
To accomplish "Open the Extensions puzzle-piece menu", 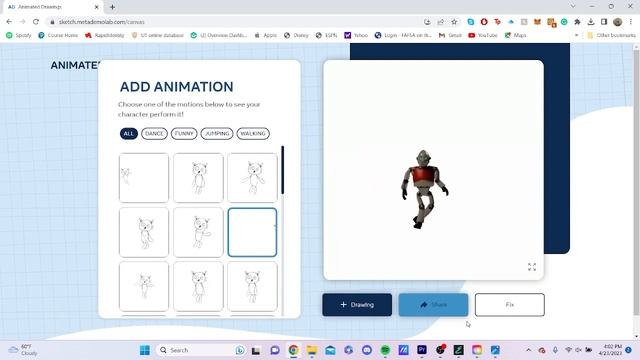I will point(577,22).
